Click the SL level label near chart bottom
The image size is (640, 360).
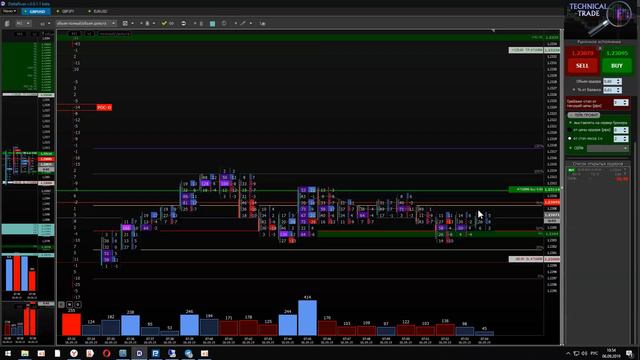[x=526, y=259]
